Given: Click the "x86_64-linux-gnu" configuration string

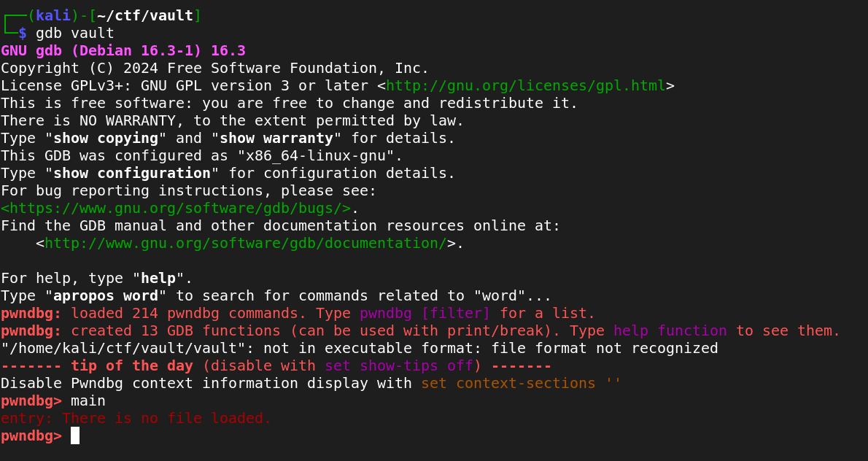Looking at the screenshot, I should pos(320,155).
